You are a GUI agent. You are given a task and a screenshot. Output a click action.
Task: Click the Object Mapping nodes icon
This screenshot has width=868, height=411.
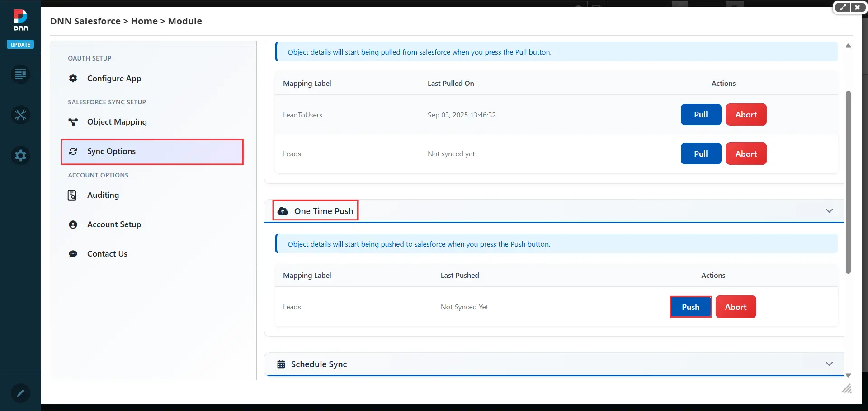coord(73,122)
